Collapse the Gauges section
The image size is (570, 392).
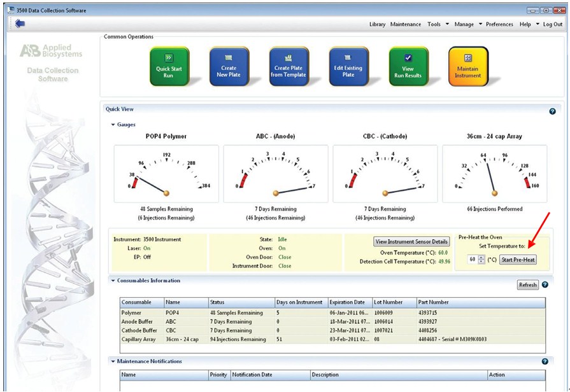click(113, 125)
